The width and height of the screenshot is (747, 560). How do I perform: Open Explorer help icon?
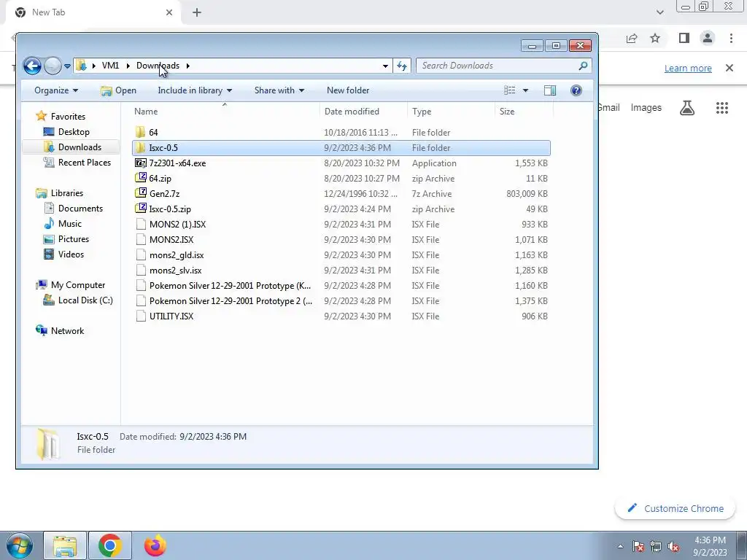(576, 90)
